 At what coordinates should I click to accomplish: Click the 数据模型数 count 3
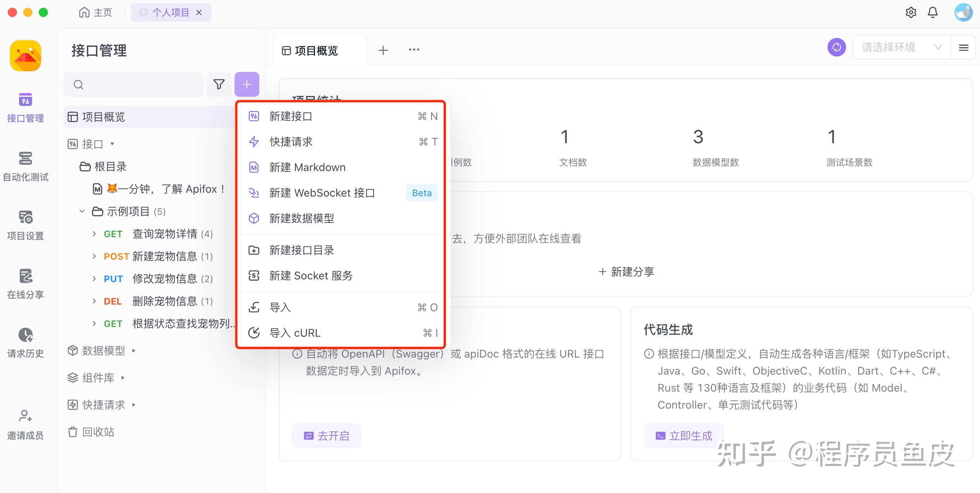pyautogui.click(x=698, y=137)
